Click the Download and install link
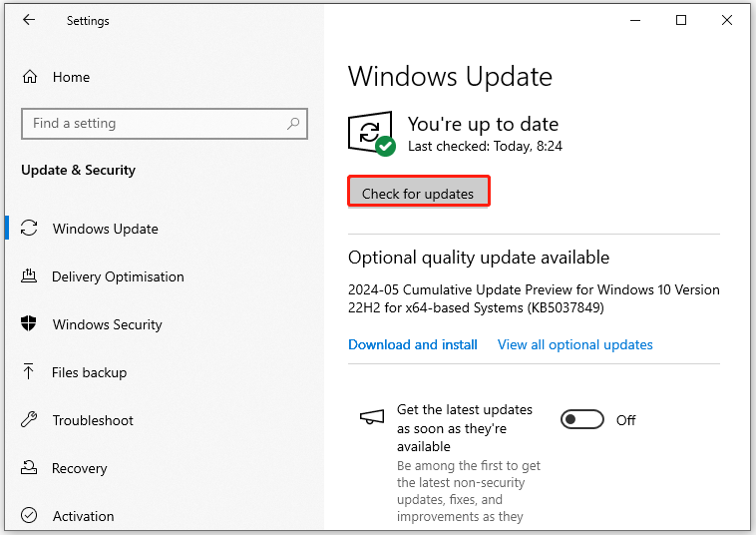Image resolution: width=756 pixels, height=535 pixels. pos(413,344)
